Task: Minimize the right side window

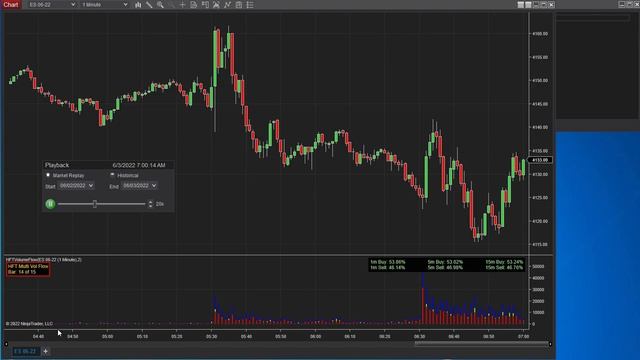Action: pos(622,4)
